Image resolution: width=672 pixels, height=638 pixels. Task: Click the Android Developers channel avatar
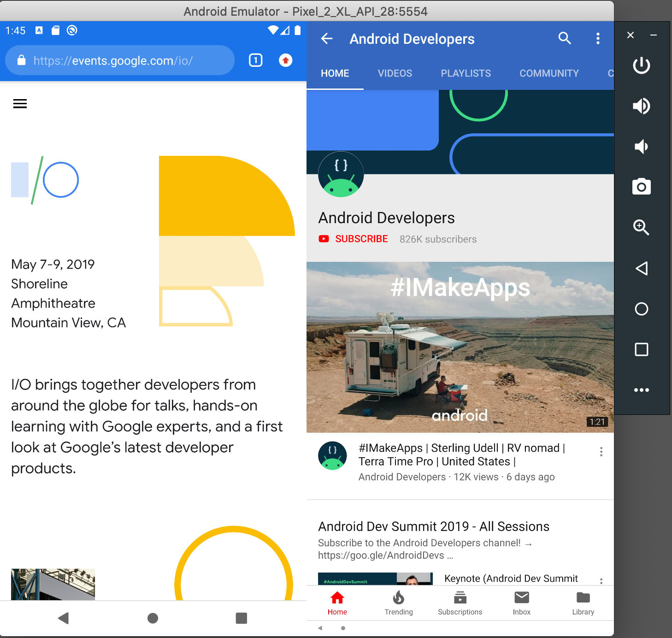pos(341,174)
